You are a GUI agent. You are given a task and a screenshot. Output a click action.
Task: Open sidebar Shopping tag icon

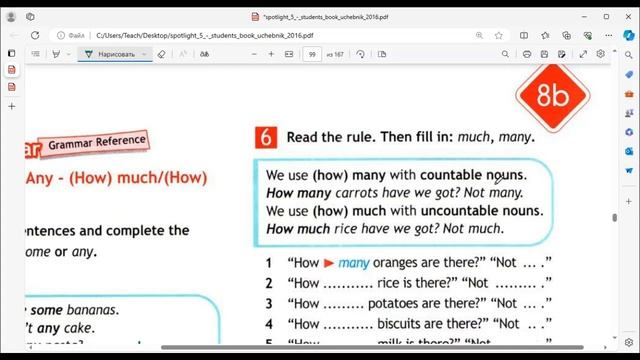tap(629, 74)
